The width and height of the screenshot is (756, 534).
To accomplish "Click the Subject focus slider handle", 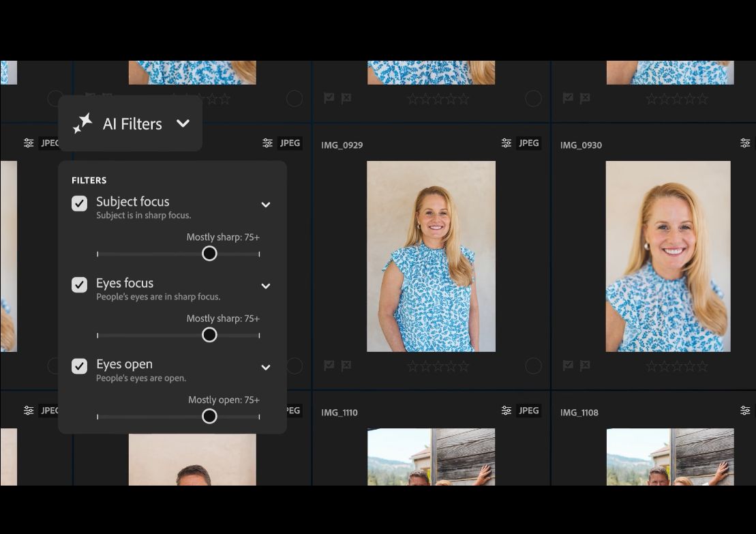I will [x=209, y=253].
